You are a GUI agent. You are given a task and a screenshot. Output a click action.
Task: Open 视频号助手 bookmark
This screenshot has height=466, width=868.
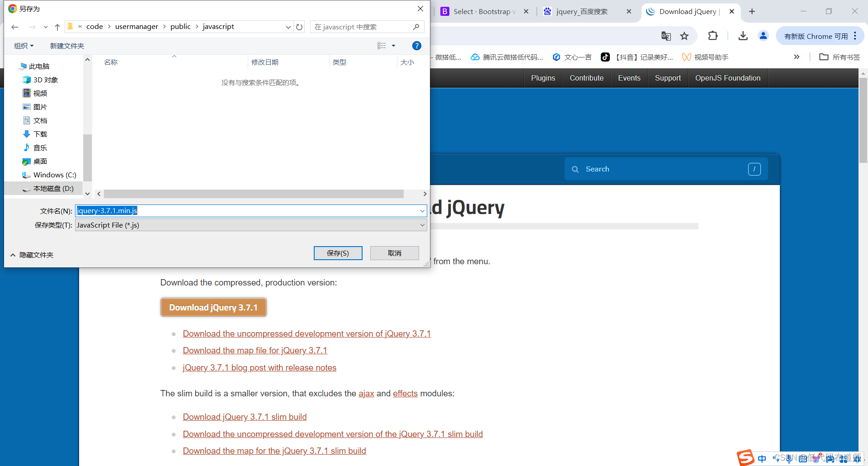pos(705,57)
